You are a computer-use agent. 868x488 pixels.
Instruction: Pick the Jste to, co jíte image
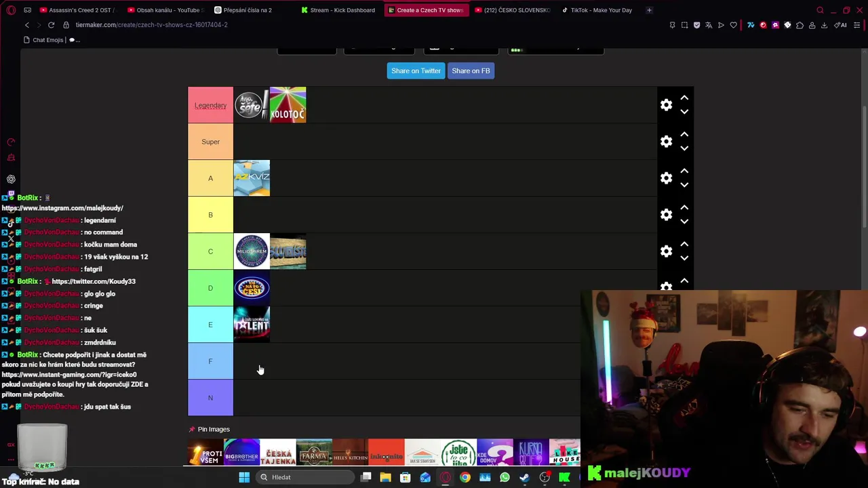coord(459,452)
